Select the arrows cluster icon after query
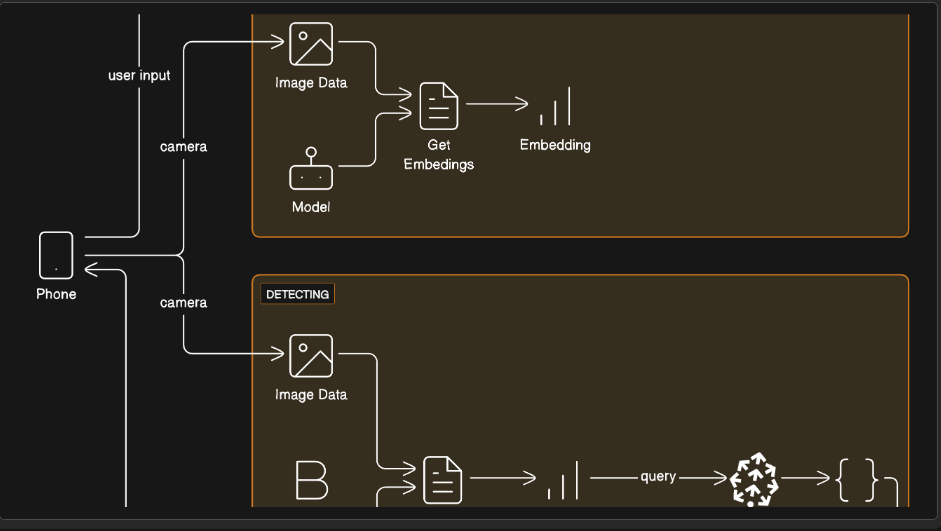941x531 pixels. 754,479
